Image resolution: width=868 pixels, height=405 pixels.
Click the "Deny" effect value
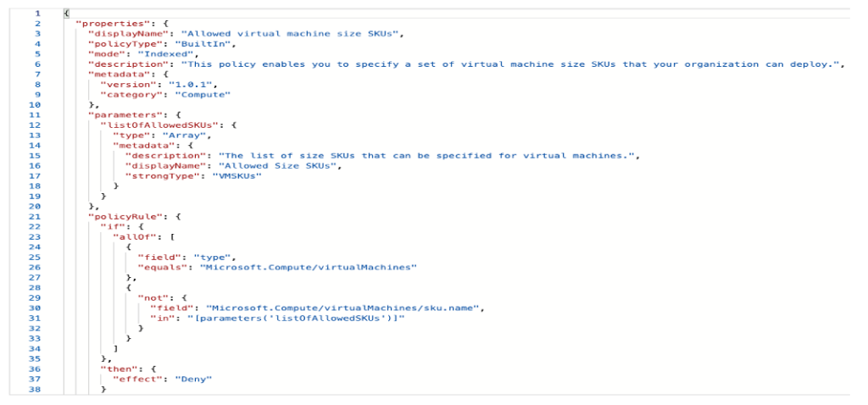[193, 380]
